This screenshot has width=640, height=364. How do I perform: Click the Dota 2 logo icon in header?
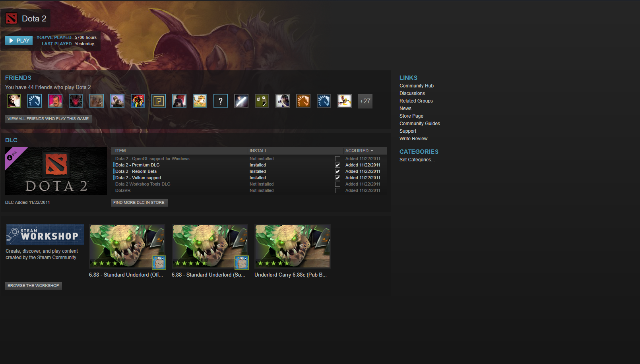point(12,18)
